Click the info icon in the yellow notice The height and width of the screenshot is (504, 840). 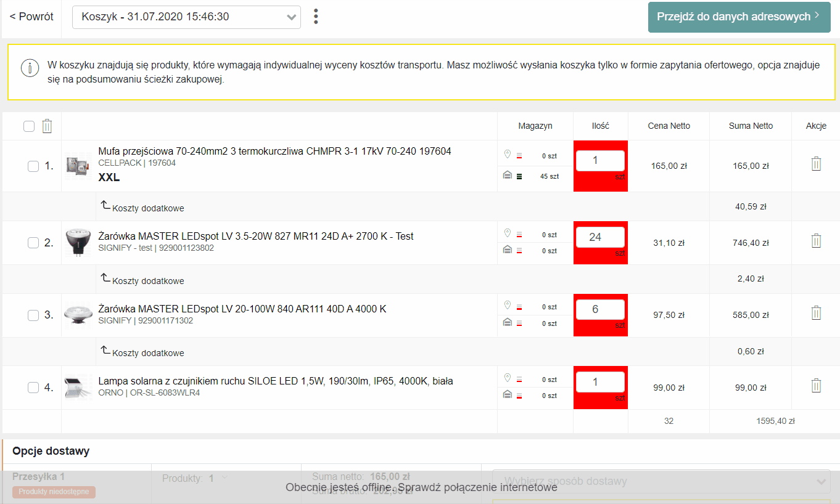pos(30,68)
